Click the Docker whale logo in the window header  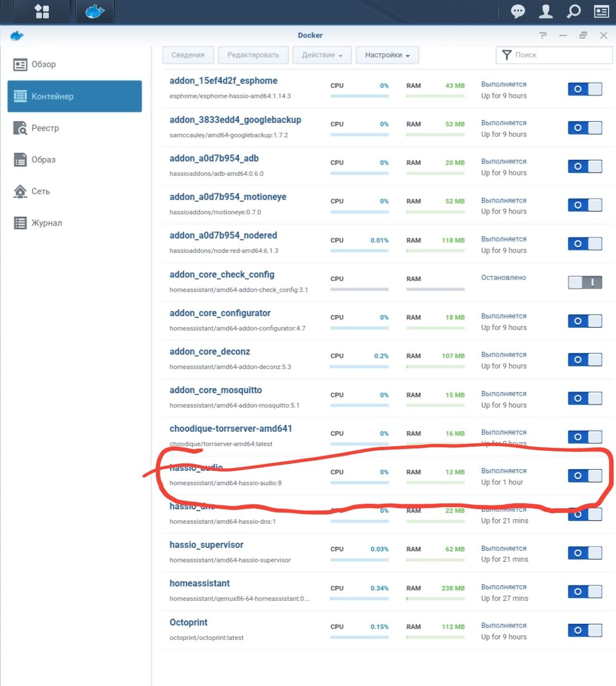coord(17,36)
